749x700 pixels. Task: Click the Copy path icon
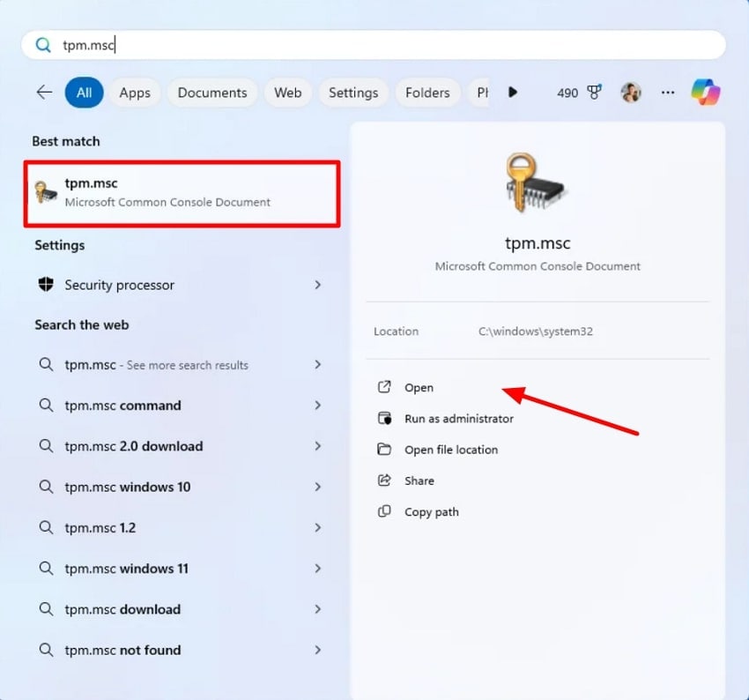point(384,511)
